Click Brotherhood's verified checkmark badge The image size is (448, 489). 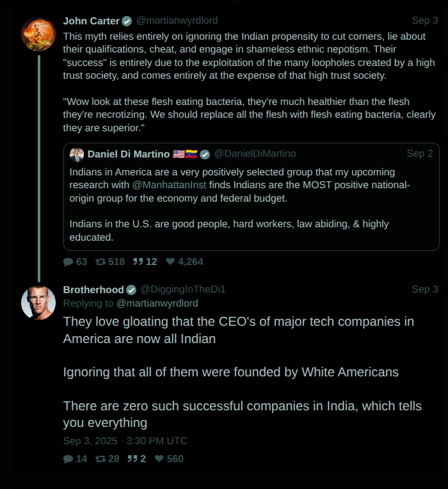[x=131, y=290]
